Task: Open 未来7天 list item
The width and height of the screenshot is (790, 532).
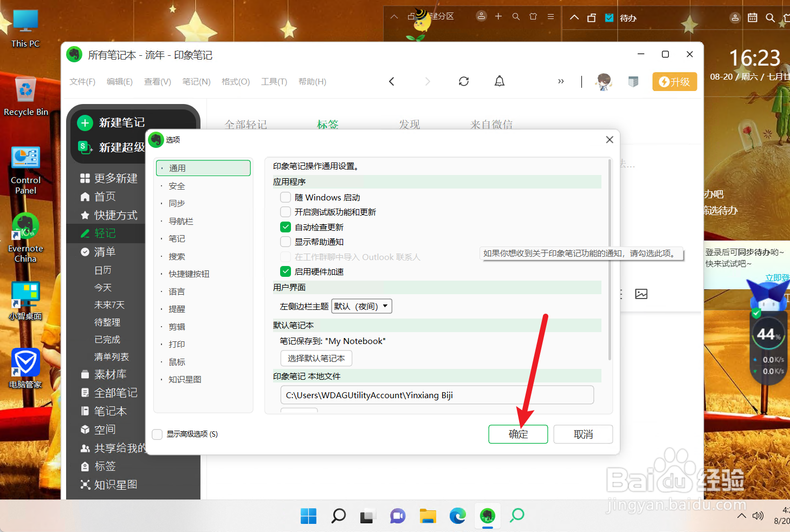Action: pyautogui.click(x=109, y=304)
